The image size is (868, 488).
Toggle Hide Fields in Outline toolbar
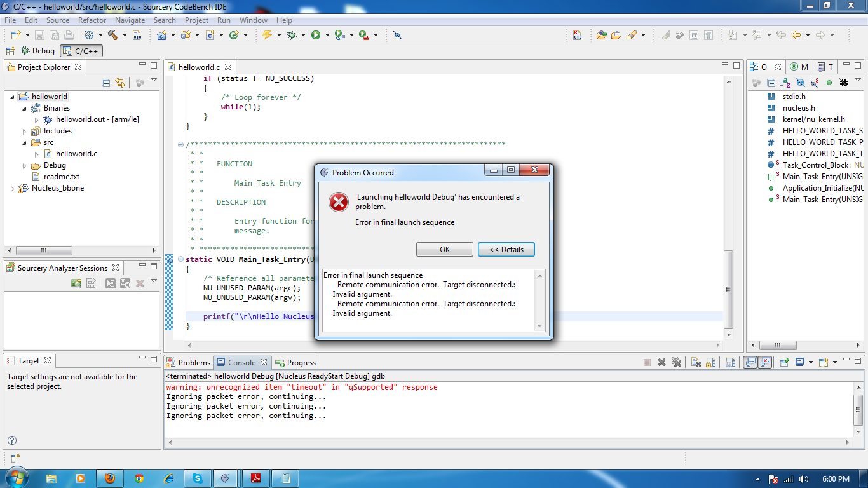(800, 83)
